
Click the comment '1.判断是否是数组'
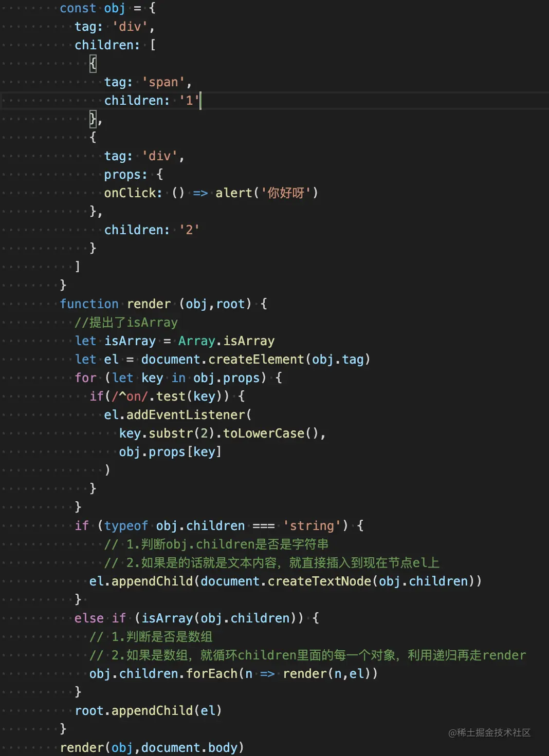click(x=151, y=636)
